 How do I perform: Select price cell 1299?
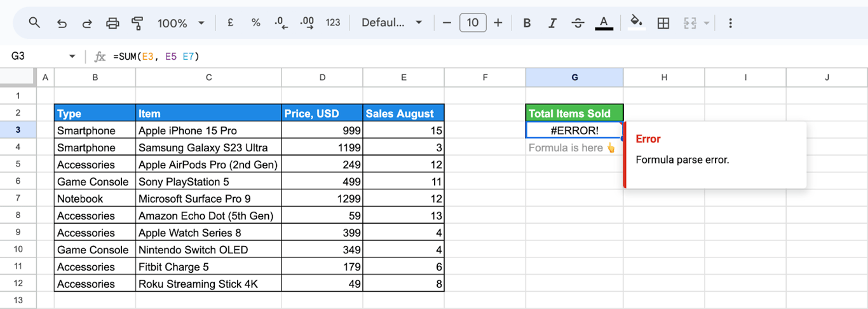(x=322, y=199)
